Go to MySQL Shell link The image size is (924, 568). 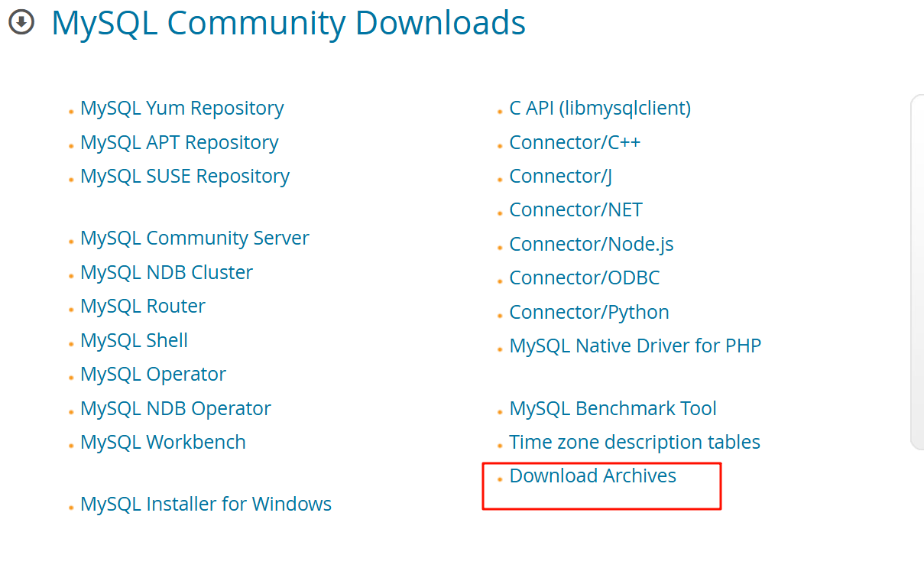134,340
